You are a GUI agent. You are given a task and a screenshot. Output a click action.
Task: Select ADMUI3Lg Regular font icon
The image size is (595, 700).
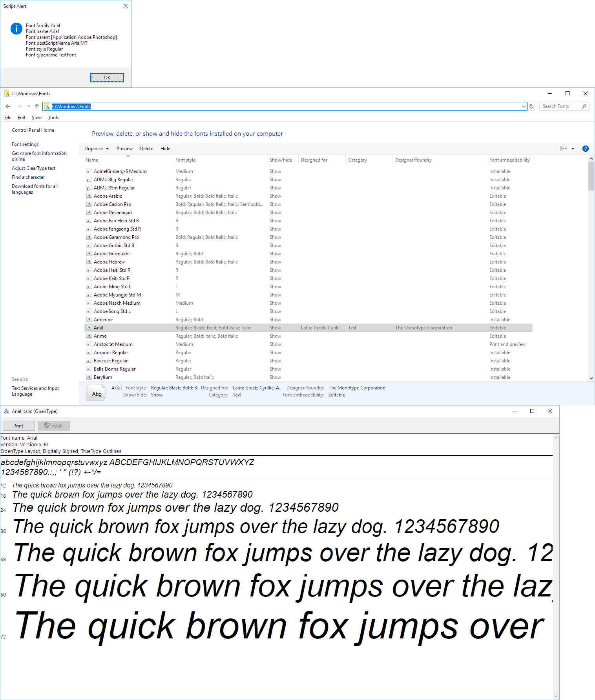(89, 180)
